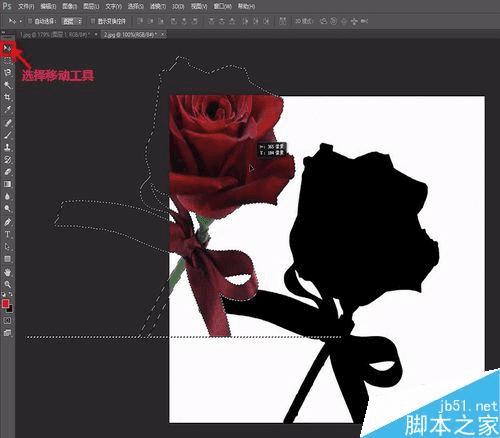Open the 帮助 menu
The width and height of the screenshot is (500, 438).
[x=246, y=6]
